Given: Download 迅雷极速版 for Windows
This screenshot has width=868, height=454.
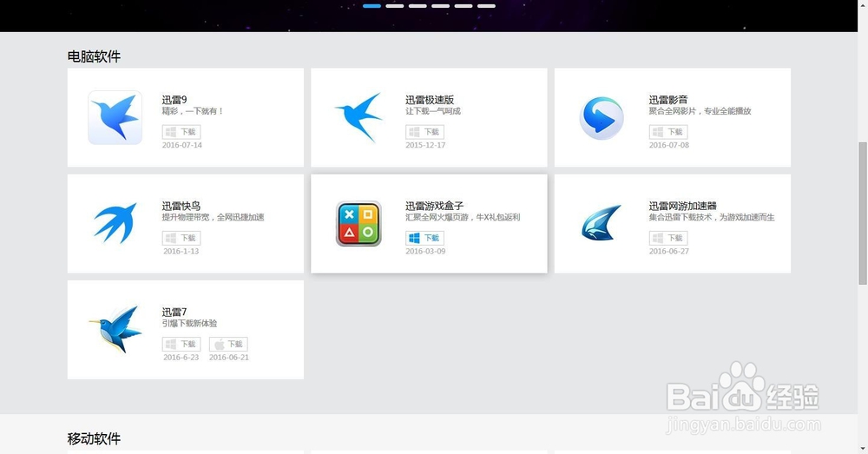Looking at the screenshot, I should click(x=424, y=132).
